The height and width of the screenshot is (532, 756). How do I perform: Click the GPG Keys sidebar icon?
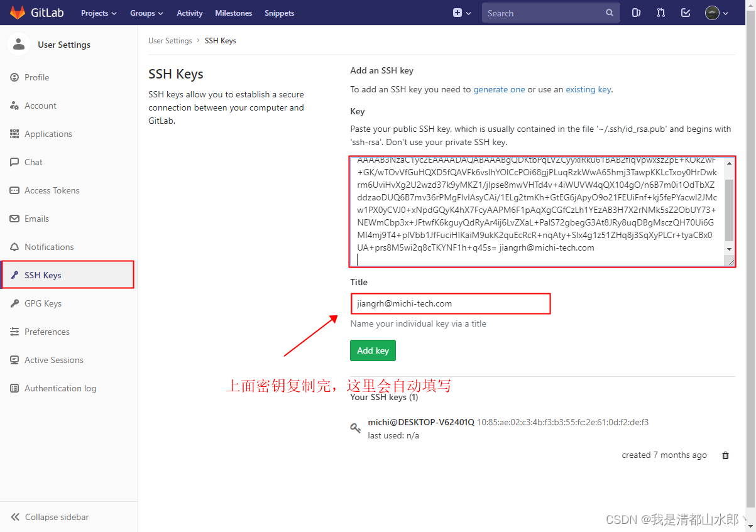pos(15,303)
